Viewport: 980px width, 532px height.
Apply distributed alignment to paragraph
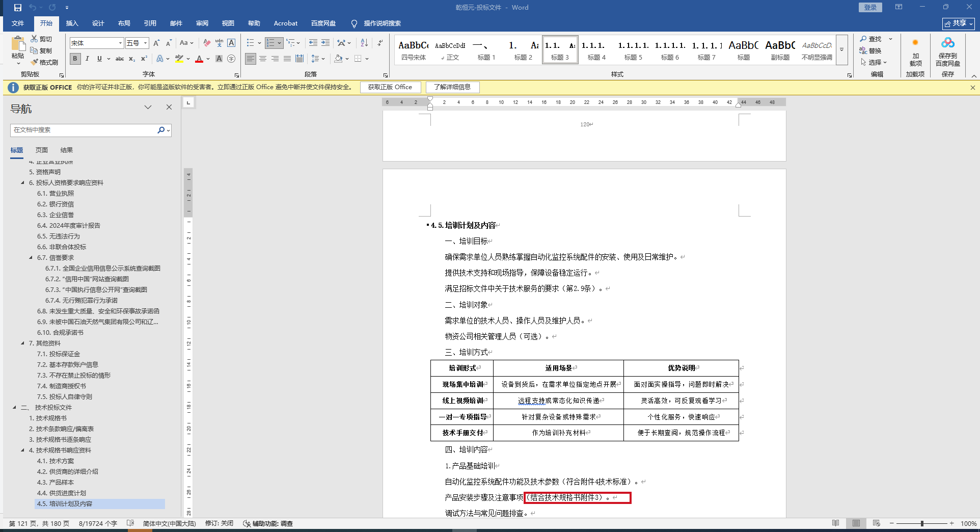click(x=300, y=59)
